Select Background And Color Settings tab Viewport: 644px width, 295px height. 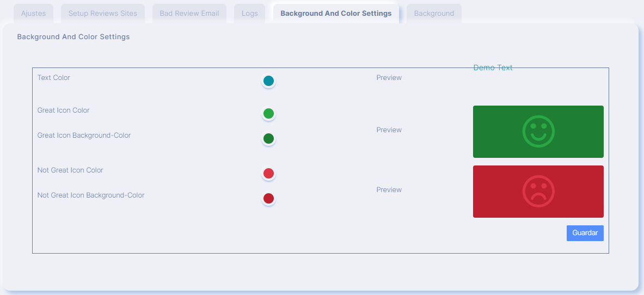tap(336, 13)
